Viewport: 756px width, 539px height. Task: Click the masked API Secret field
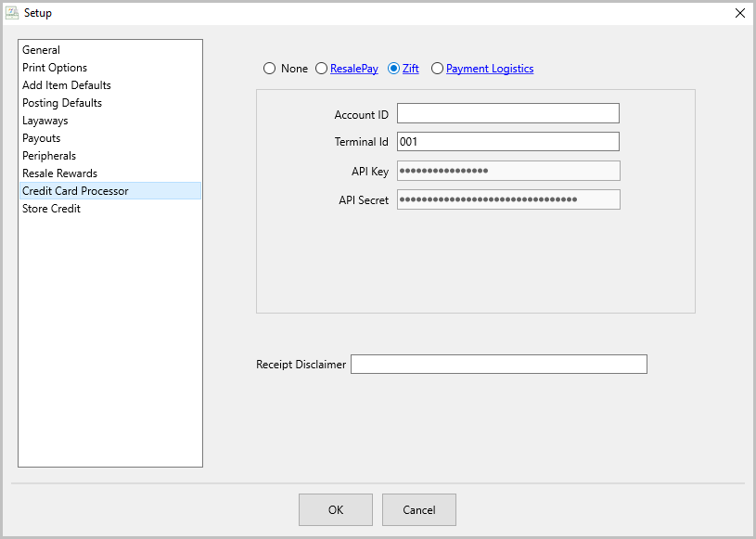point(508,199)
